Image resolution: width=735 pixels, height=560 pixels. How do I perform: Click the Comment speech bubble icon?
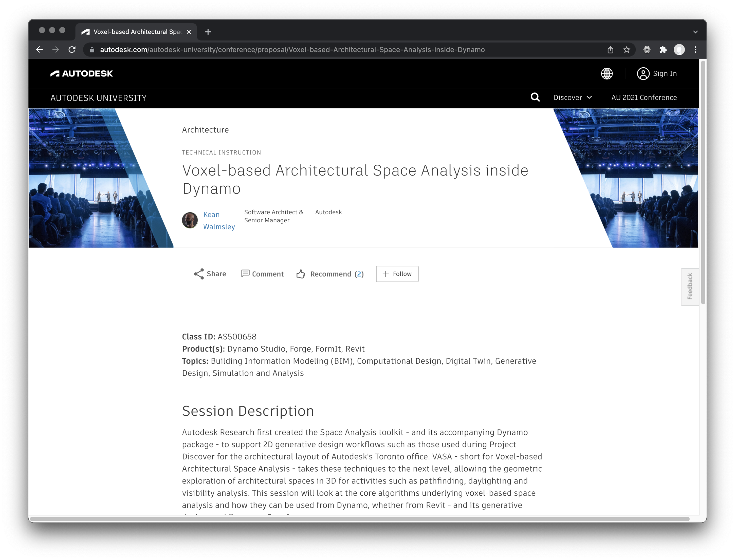245,274
